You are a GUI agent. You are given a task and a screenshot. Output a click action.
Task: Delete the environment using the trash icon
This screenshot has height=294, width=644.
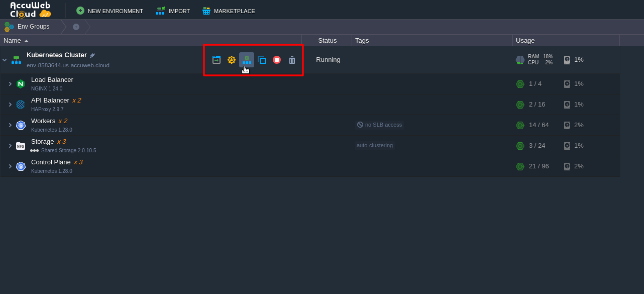pos(292,60)
